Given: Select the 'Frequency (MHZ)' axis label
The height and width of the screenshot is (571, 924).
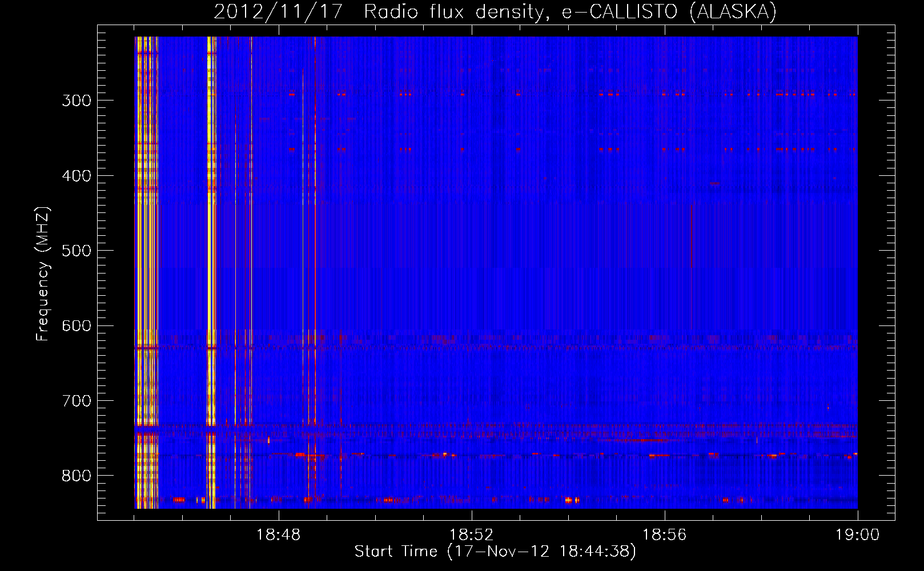Looking at the screenshot, I should (x=43, y=274).
